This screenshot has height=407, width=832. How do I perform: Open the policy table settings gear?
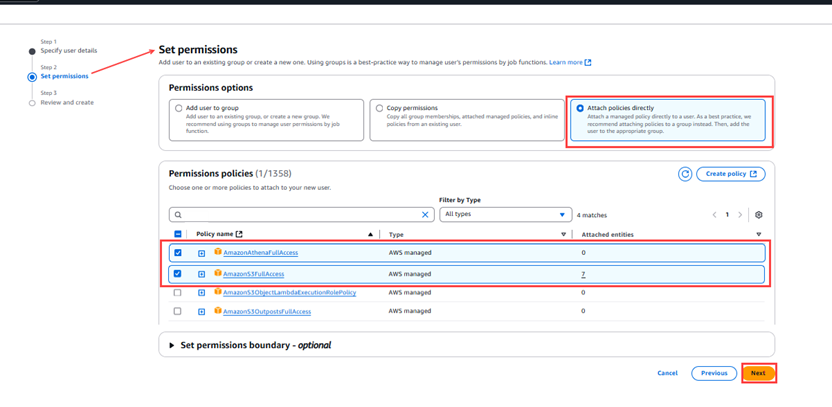[759, 215]
